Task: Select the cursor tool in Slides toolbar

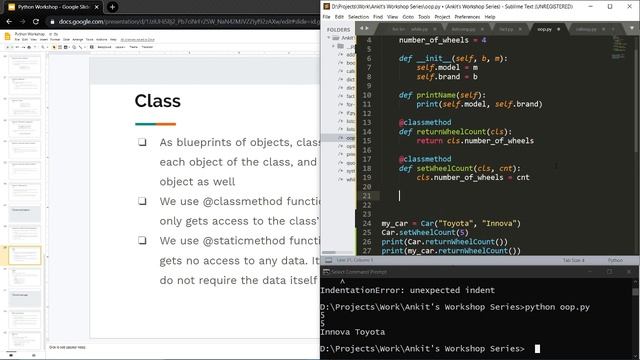Action: tap(54, 47)
